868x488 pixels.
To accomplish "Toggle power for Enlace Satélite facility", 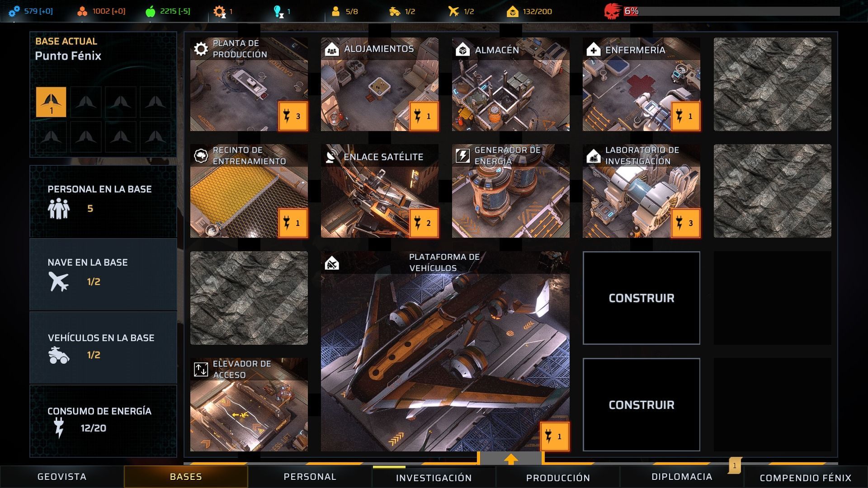I will click(x=424, y=223).
